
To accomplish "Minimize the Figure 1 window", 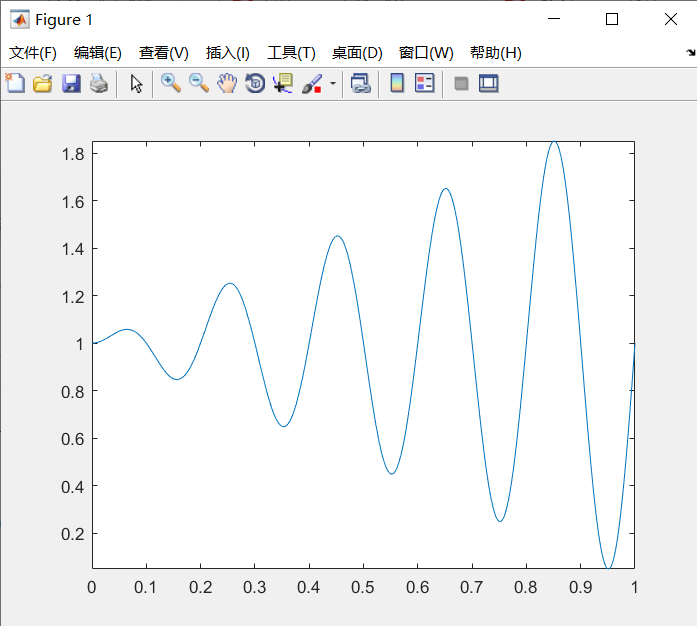I will click(x=554, y=19).
